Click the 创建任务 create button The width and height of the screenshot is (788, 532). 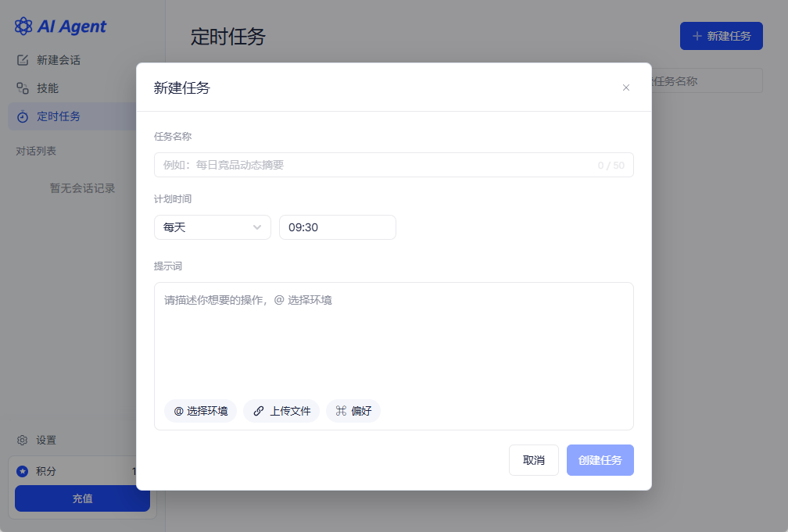pos(600,460)
